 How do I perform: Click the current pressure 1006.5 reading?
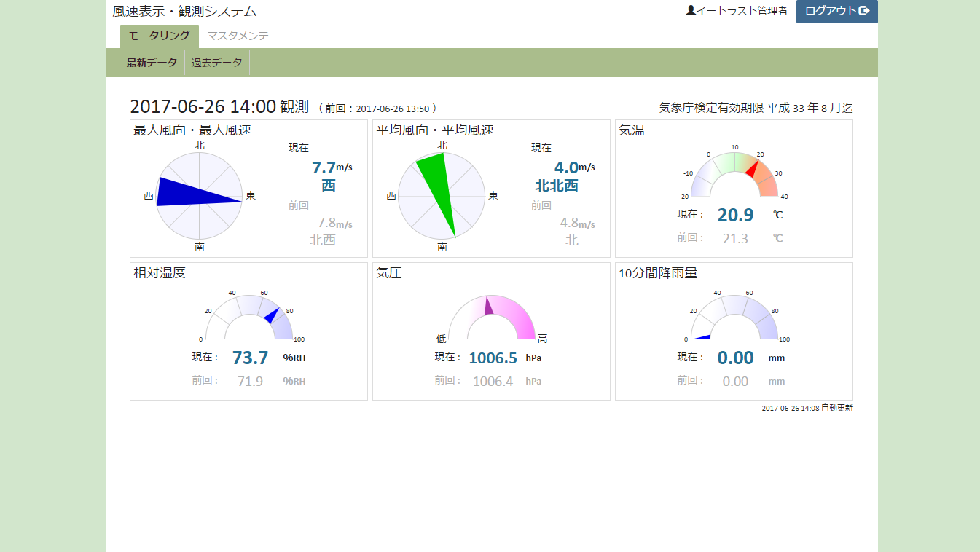pyautogui.click(x=493, y=358)
